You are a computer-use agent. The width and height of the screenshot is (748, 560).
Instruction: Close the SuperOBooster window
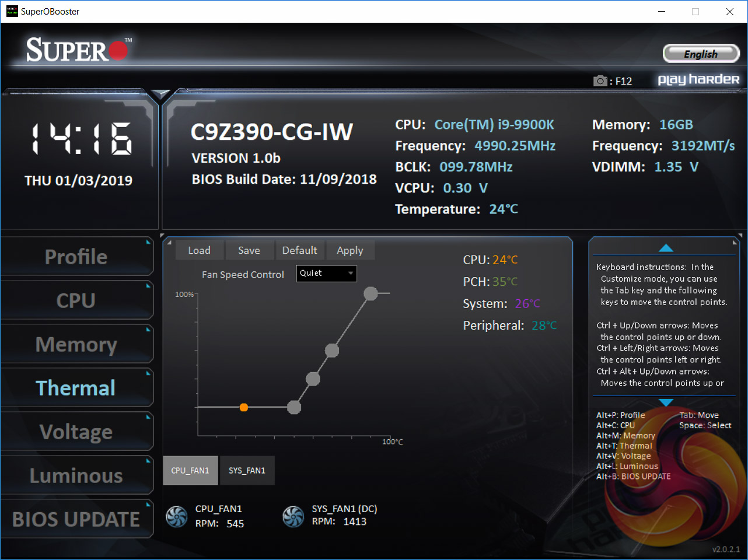click(729, 12)
